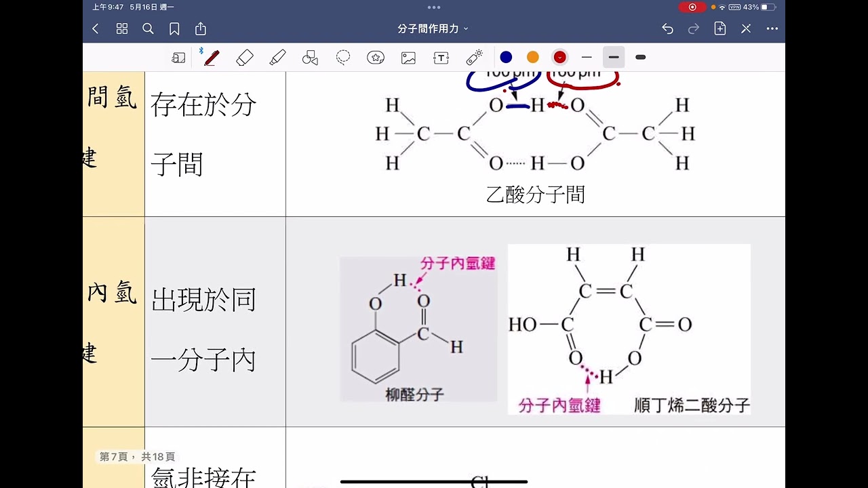Viewport: 868px width, 488px height.
Task: Select the thinnest stroke width
Action: [587, 57]
